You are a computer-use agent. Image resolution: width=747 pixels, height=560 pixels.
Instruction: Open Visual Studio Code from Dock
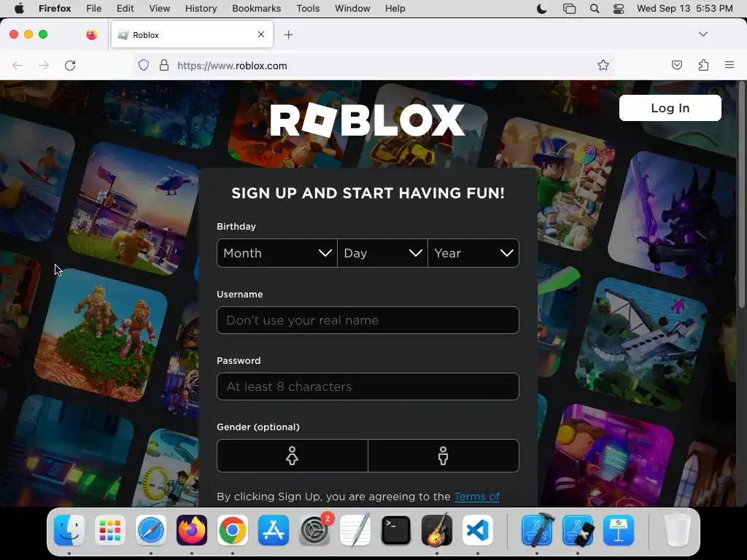477,530
